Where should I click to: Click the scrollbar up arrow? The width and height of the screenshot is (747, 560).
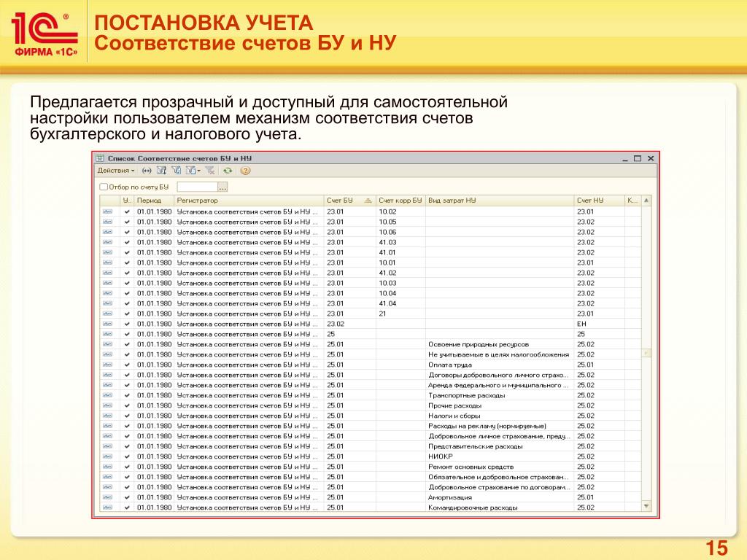646,201
